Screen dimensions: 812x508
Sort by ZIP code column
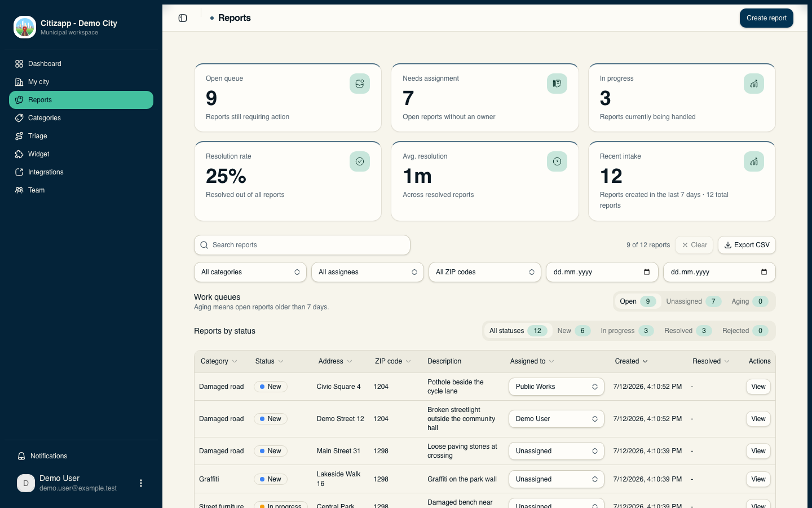pos(393,361)
